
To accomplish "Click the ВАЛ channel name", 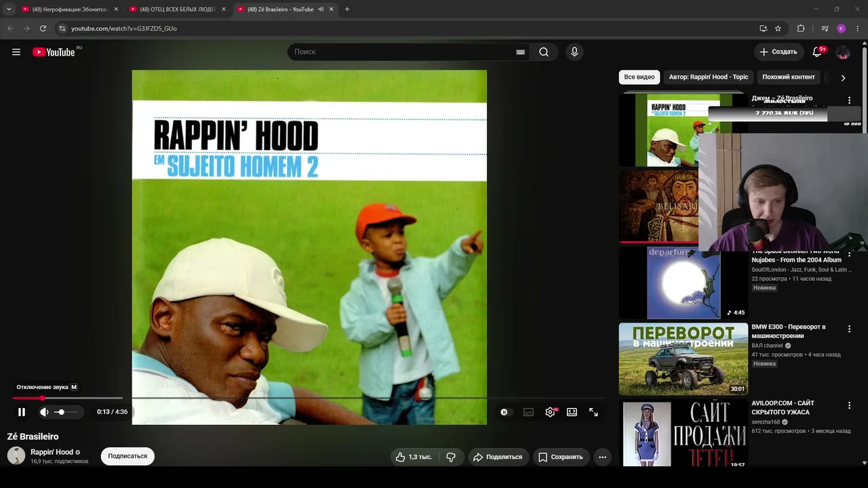I will (767, 346).
